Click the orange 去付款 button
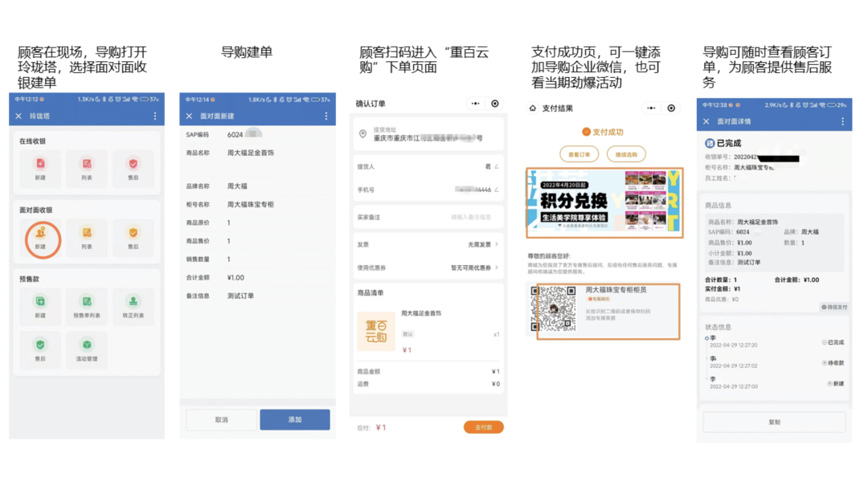 (x=483, y=427)
